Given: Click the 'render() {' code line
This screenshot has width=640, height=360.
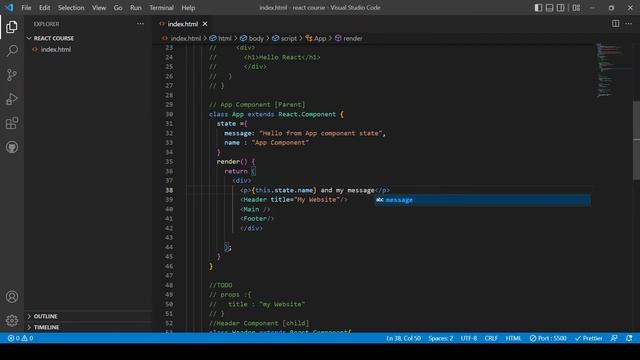Looking at the screenshot, I should click(236, 162).
